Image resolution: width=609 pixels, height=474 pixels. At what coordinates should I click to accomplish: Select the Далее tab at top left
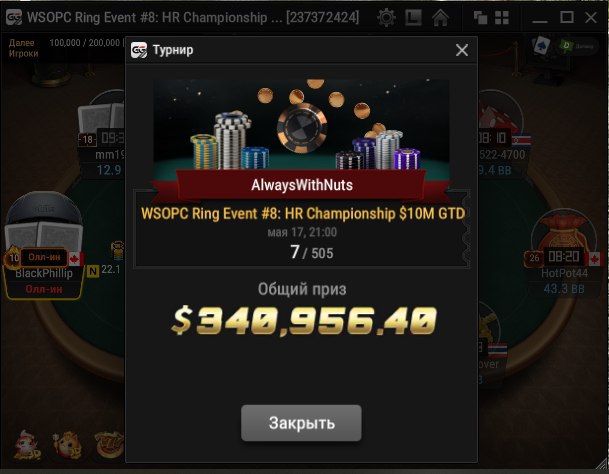coord(21,43)
